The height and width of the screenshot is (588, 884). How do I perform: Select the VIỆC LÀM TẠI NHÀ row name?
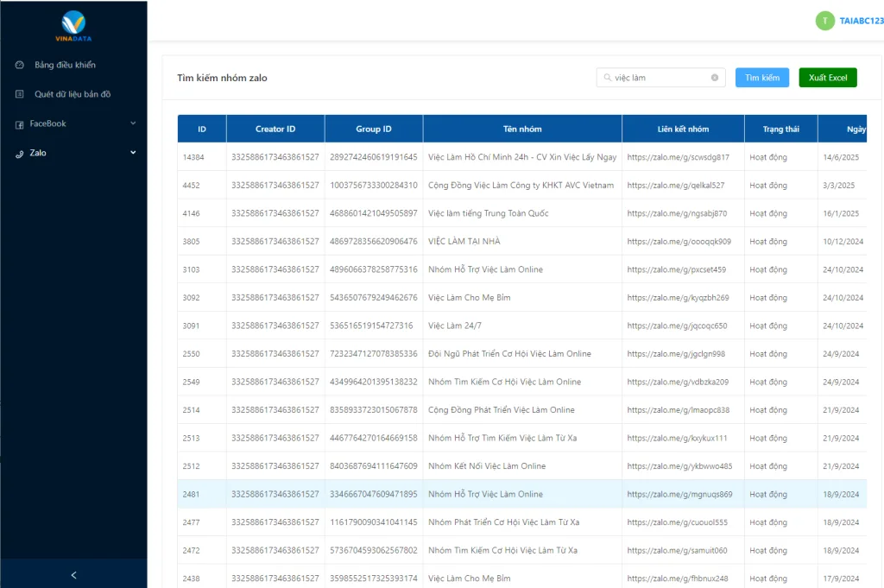click(464, 242)
